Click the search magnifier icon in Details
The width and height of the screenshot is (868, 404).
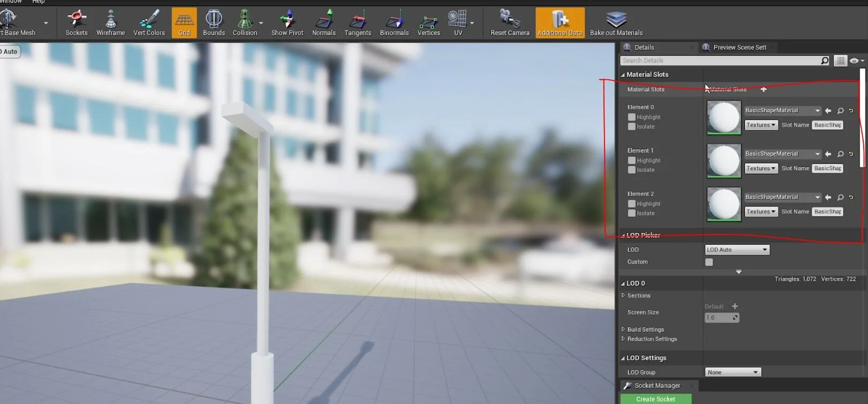(x=825, y=60)
